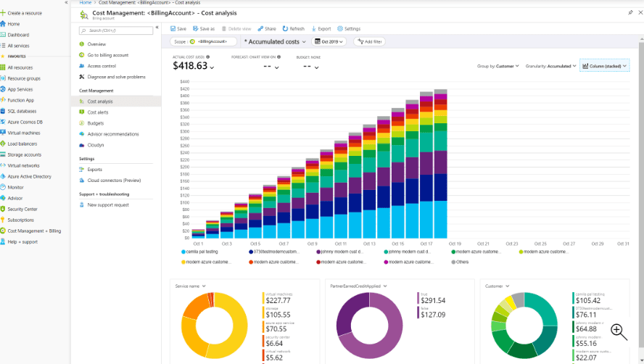Expand the Group by Customer dropdown
This screenshot has width=644, height=364.
pyautogui.click(x=498, y=66)
